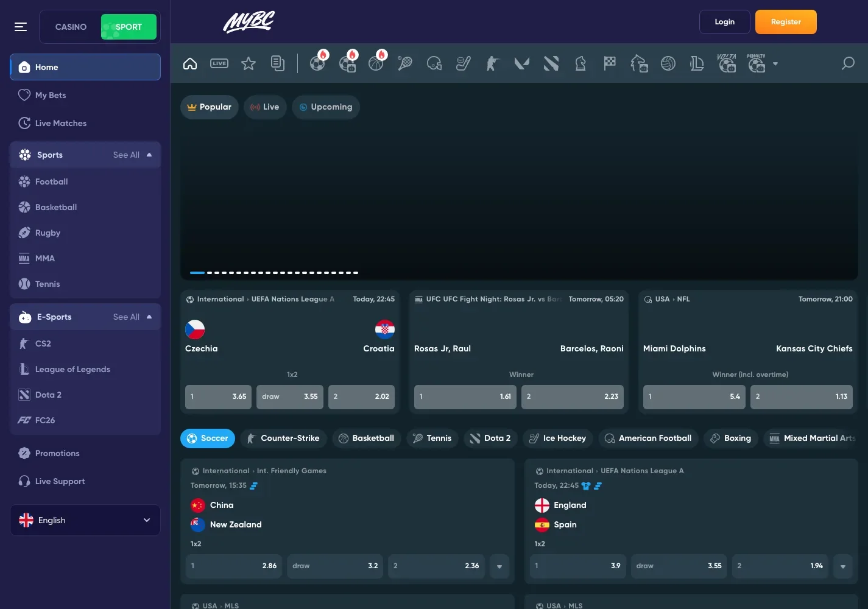The image size is (868, 609).
Task: Select the Volta football icon
Action: point(727,63)
